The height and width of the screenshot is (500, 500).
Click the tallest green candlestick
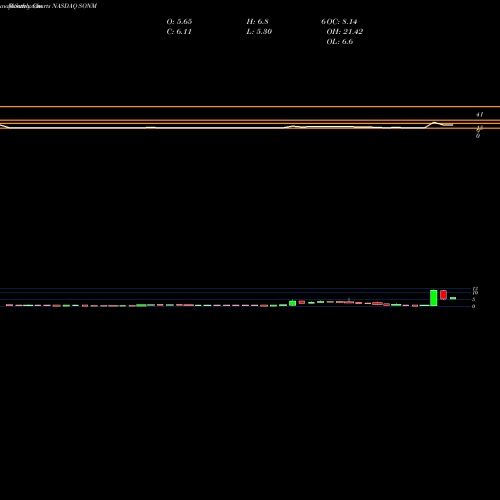(434, 298)
